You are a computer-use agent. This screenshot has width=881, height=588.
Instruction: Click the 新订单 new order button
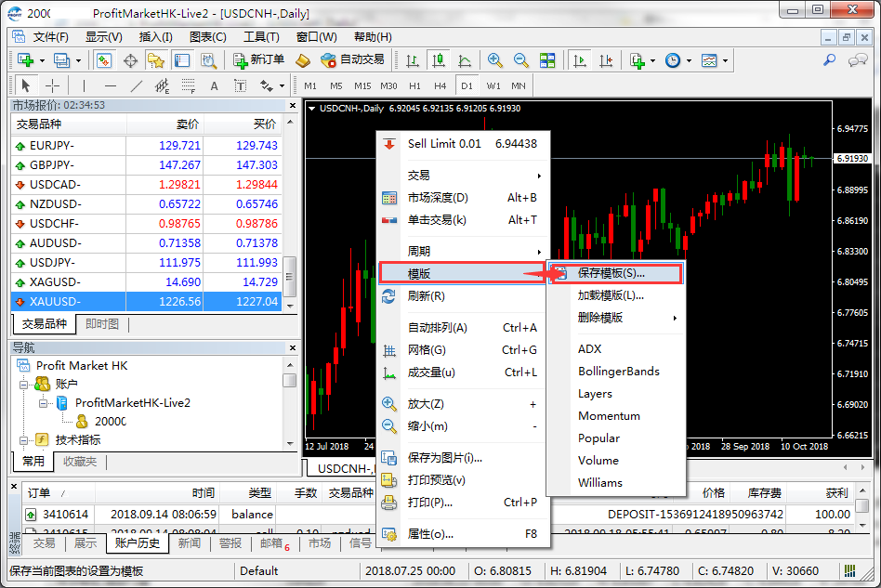pyautogui.click(x=256, y=60)
